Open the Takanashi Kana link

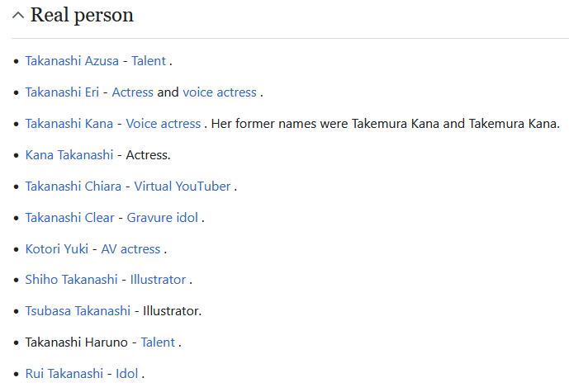[x=69, y=124]
